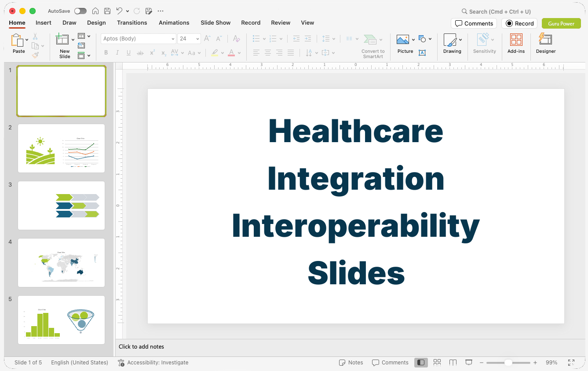The width and height of the screenshot is (588, 371).
Task: Open the Bullets list dropdown arrow
Action: coord(264,39)
